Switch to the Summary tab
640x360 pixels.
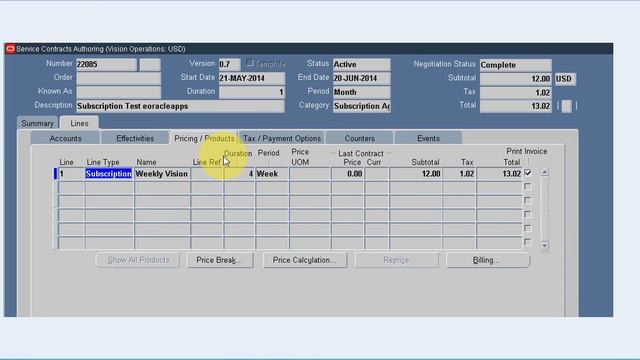pos(37,123)
